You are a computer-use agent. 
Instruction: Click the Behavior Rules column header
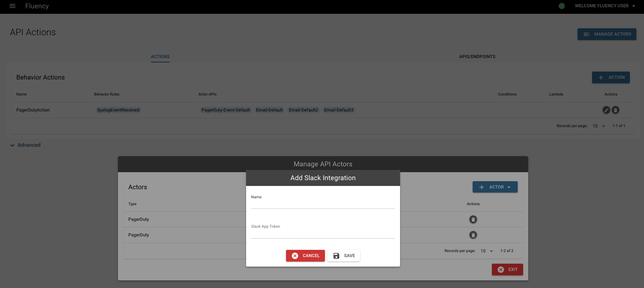[107, 94]
